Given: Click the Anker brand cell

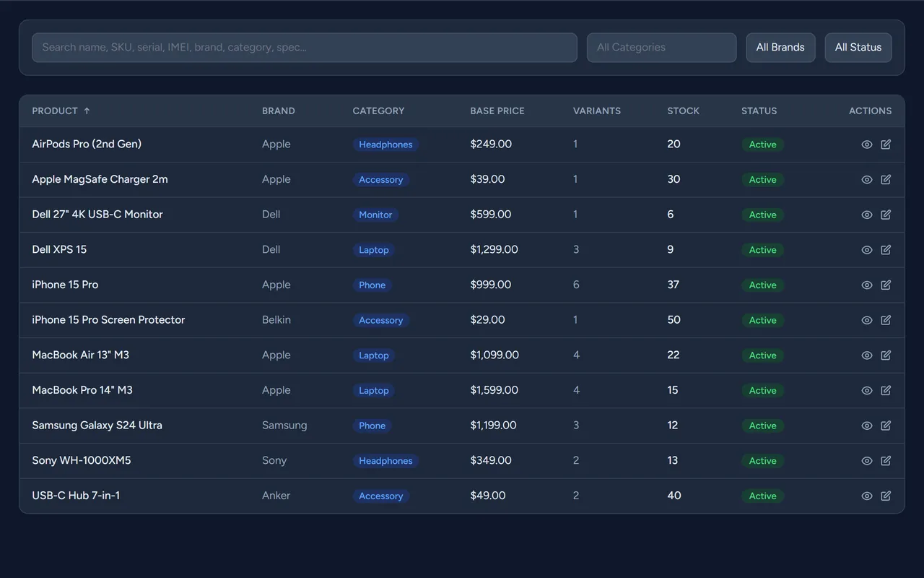Looking at the screenshot, I should point(276,496).
